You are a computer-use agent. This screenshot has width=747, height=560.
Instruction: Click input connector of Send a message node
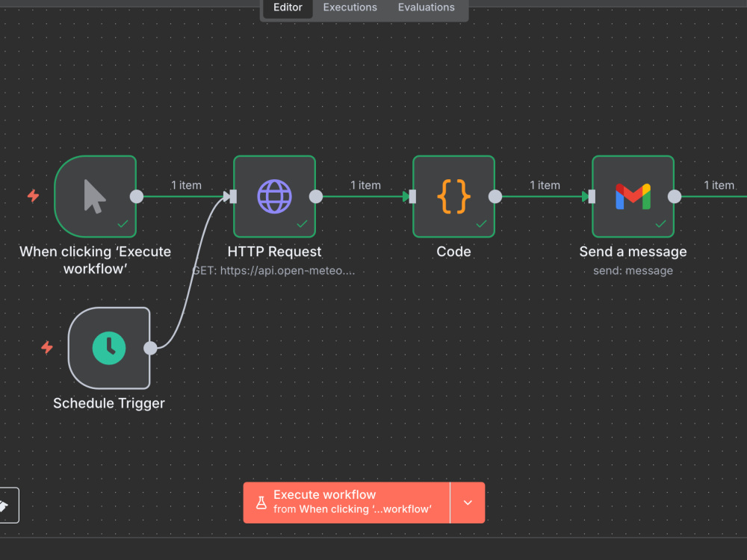pos(591,196)
